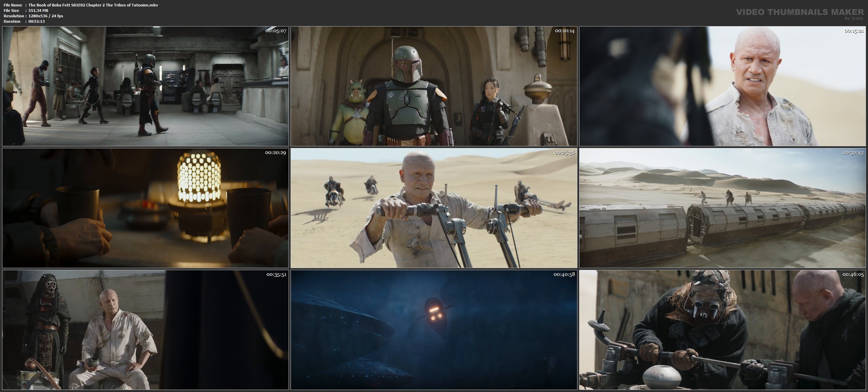Click the 00:46:05 timestamp label
This screenshot has height=392, width=868.
coord(853,274)
